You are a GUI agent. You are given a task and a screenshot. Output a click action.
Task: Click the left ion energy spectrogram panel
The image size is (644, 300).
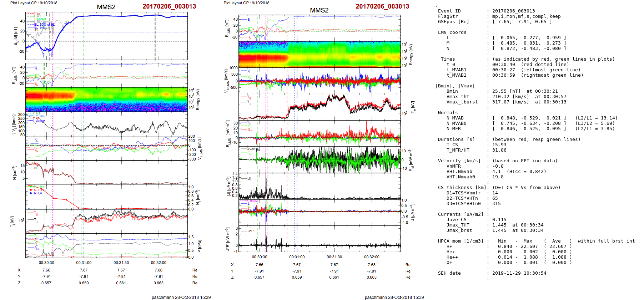tap(106, 99)
